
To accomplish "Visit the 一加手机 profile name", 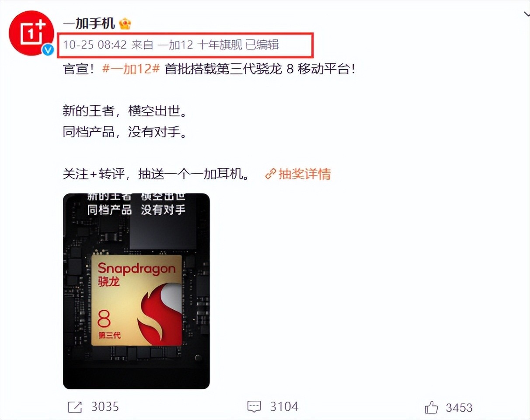I will 89,23.
